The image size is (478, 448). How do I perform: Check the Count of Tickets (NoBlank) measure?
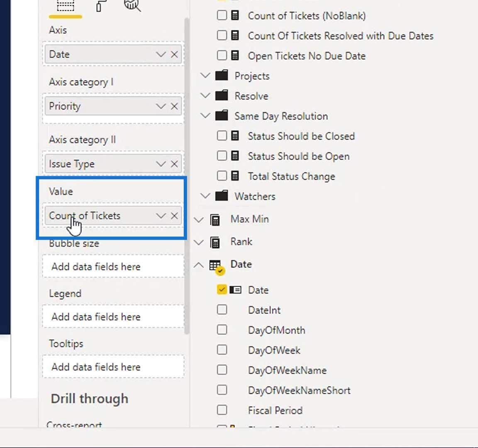tap(222, 15)
